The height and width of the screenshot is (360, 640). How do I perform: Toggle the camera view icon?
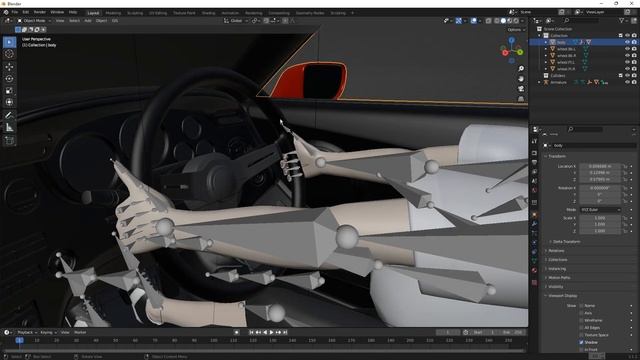[x=521, y=89]
